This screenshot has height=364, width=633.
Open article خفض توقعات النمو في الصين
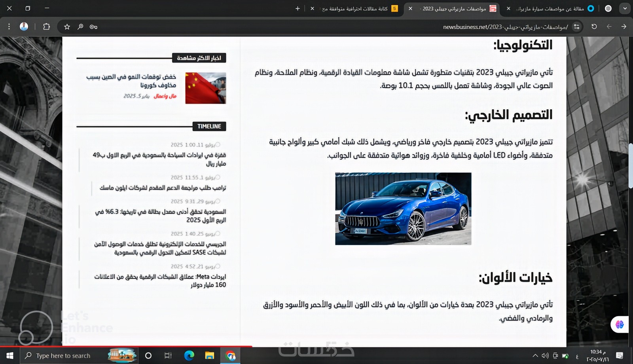131,81
